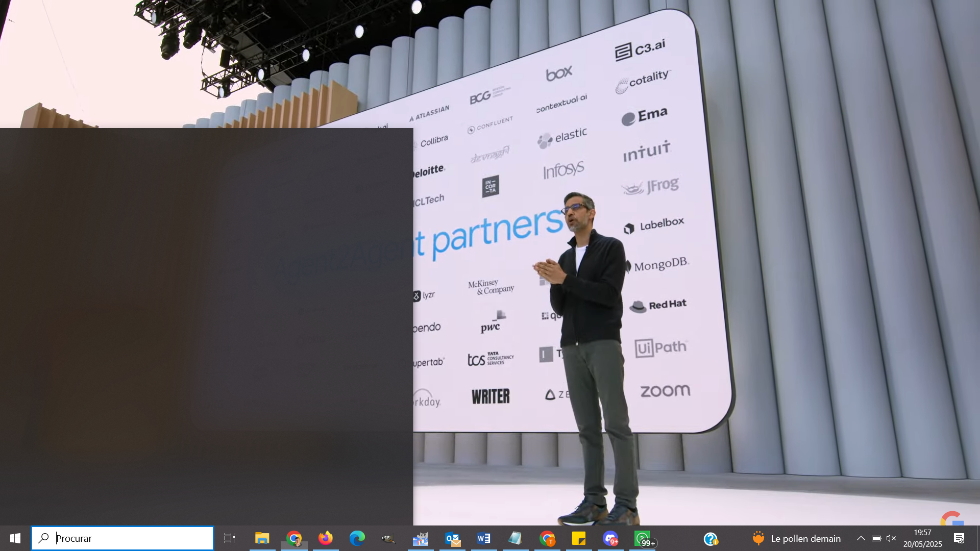Viewport: 980px width, 551px height.
Task: Switch to Chrome with the photo profile
Action: click(x=294, y=538)
